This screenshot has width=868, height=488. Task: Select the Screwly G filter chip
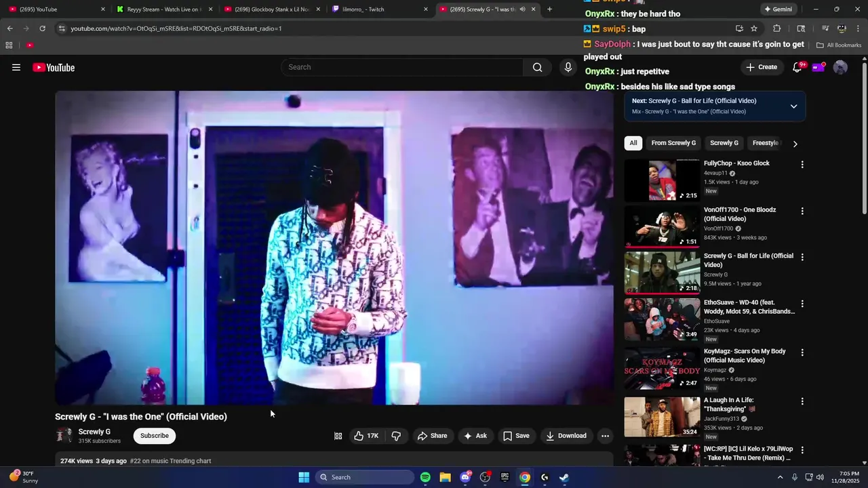coord(724,143)
